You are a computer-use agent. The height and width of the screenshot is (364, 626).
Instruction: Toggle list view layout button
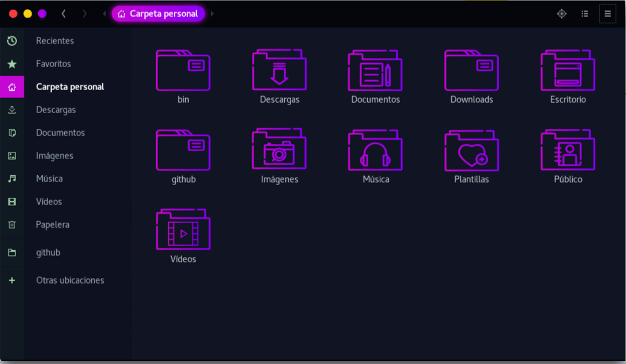[x=585, y=14]
